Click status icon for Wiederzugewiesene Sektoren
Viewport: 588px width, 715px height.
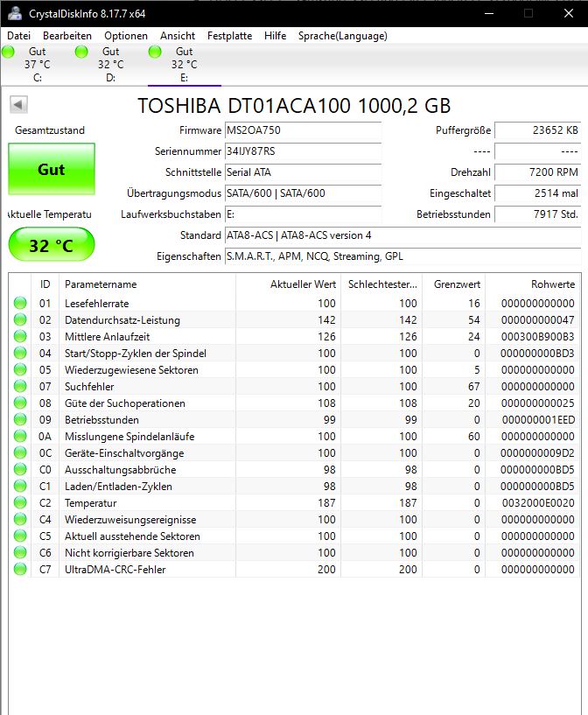tap(20, 369)
